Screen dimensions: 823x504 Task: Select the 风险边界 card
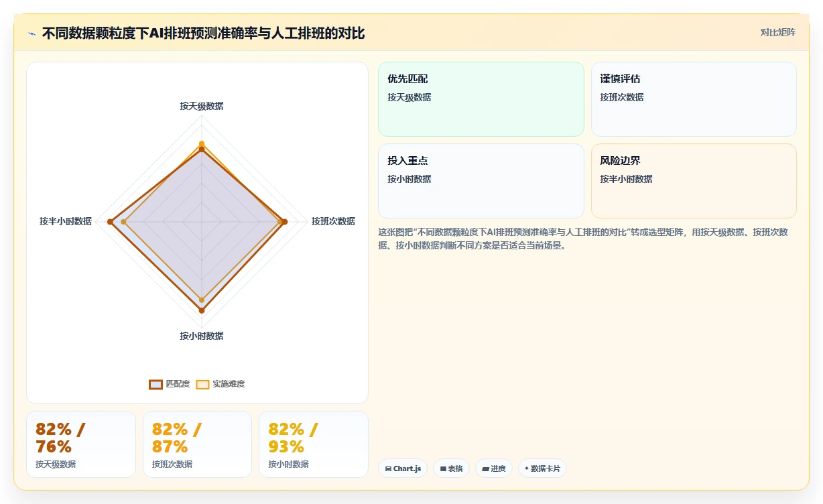694,181
